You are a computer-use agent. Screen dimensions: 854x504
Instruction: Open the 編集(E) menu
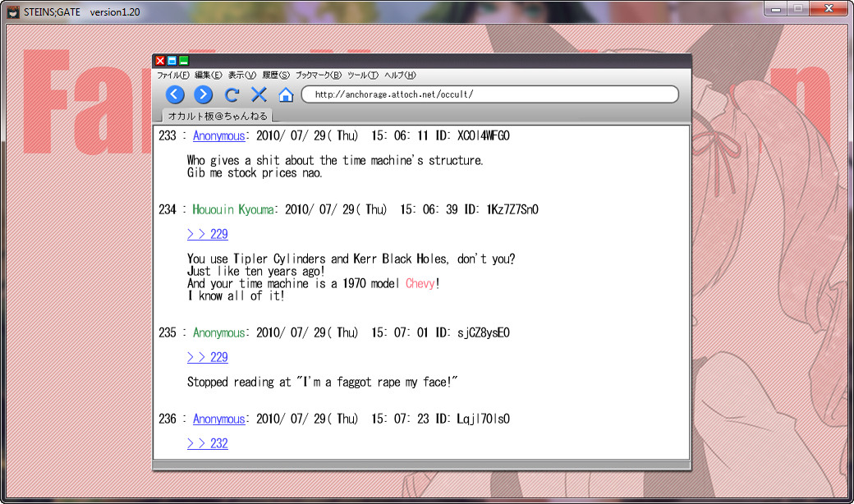point(209,76)
